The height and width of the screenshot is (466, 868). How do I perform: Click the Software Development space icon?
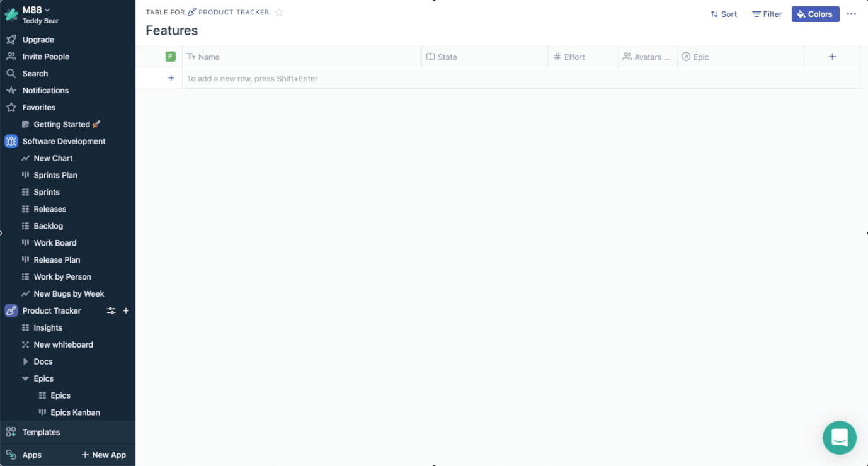pos(11,142)
